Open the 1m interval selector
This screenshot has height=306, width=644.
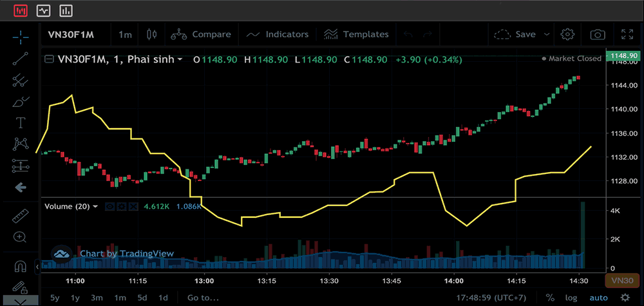[125, 34]
